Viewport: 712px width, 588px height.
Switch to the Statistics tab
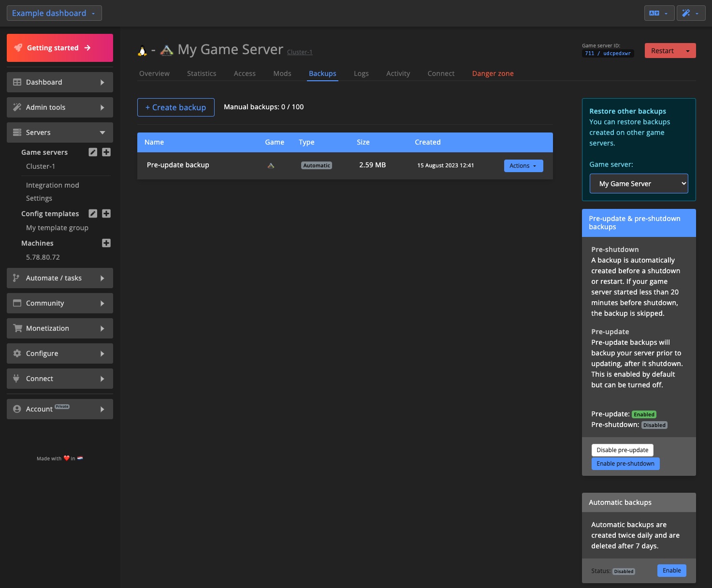(x=202, y=73)
